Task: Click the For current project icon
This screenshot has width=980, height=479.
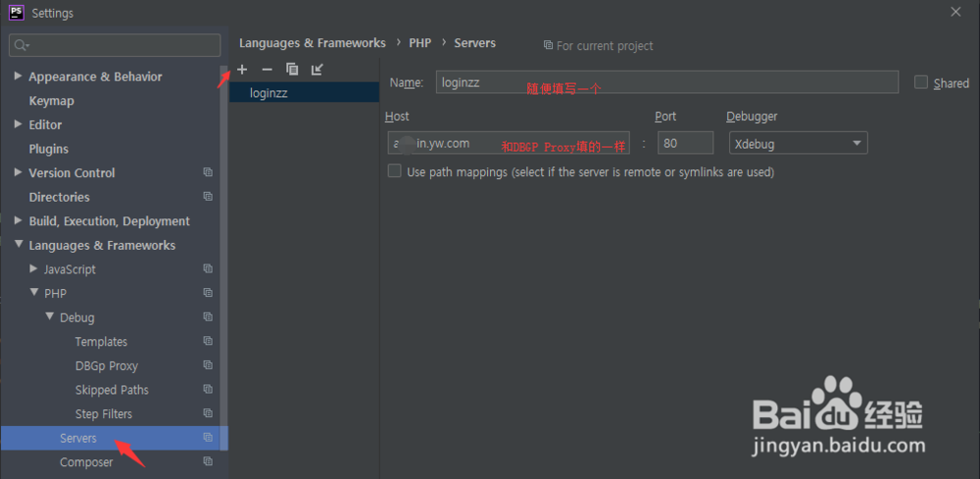Action: [548, 45]
